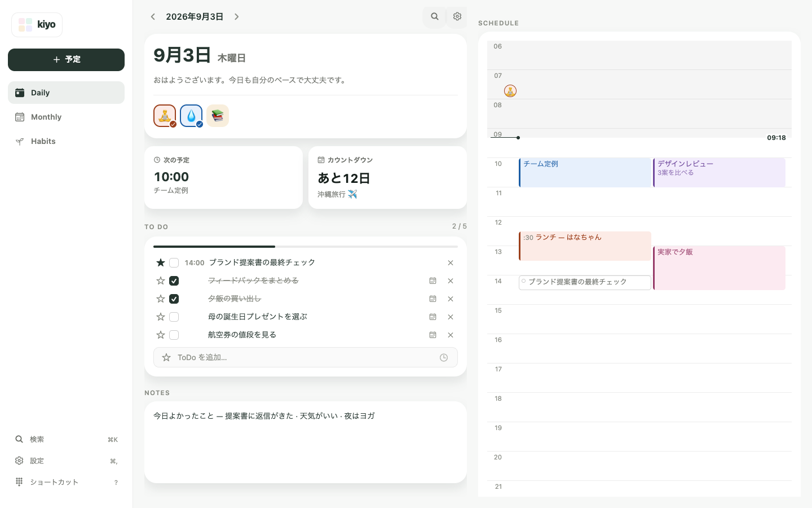Open the カウントダウン 沖縄旅行 card
Viewport: 812px width, 508px height.
click(x=387, y=177)
